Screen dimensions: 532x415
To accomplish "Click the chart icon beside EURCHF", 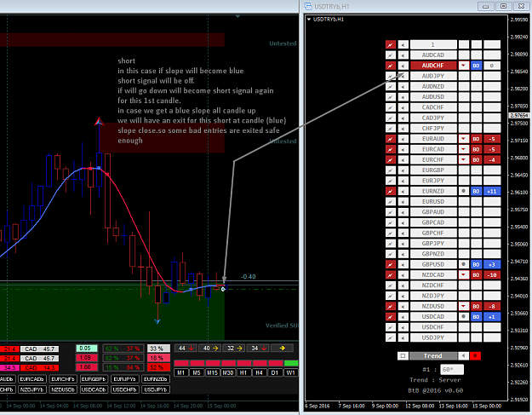I will point(391,159).
